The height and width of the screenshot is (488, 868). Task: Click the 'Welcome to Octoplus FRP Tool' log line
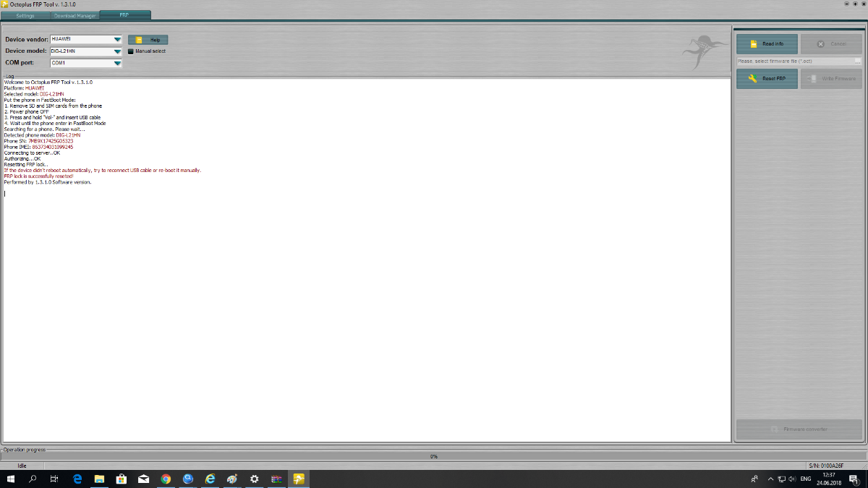click(x=48, y=82)
